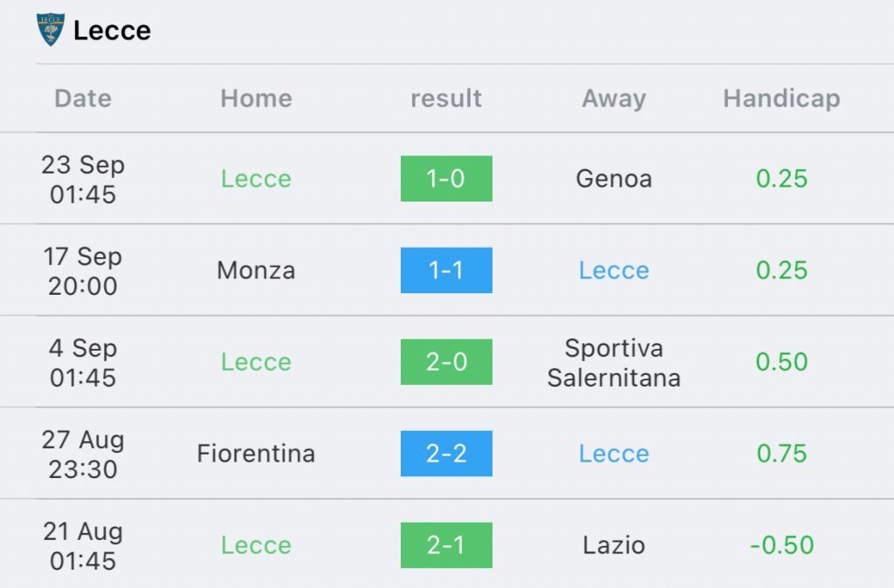894x588 pixels.
Task: Click the -0.50 handicap value
Action: pos(781,545)
